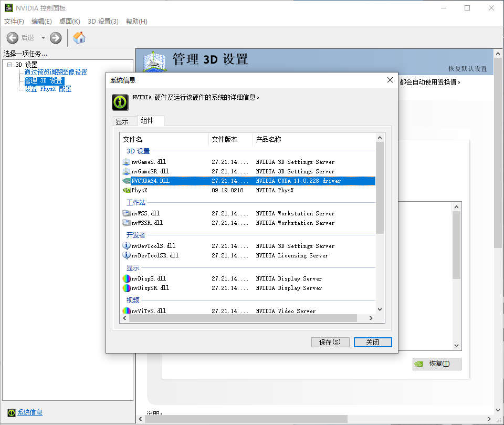504x425 pixels.
Task: Select NVIDIA Licensing Server product name
Action: point(292,255)
